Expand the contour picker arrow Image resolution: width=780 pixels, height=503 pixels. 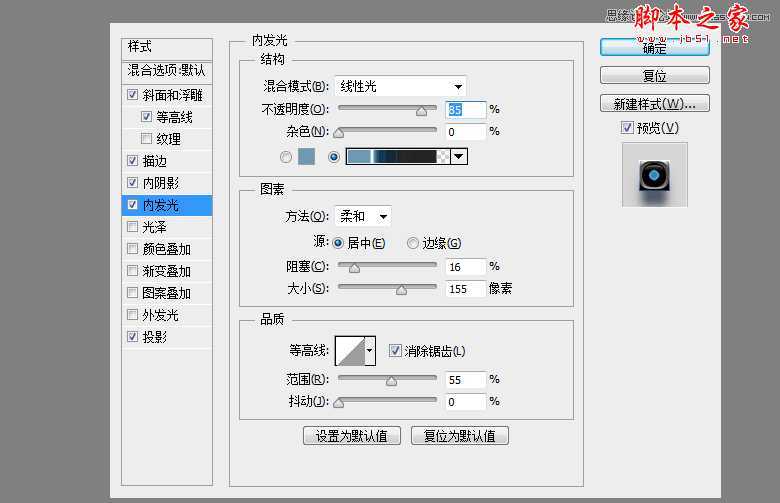click(x=370, y=350)
